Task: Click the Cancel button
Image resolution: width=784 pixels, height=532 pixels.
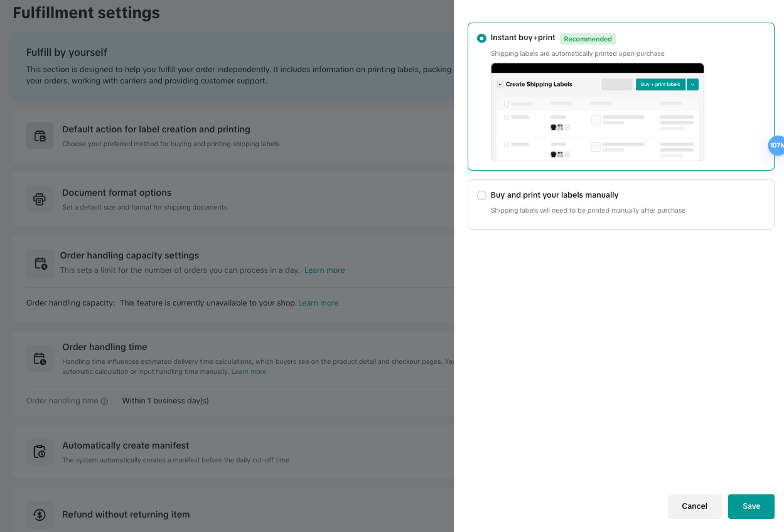Action: (694, 506)
